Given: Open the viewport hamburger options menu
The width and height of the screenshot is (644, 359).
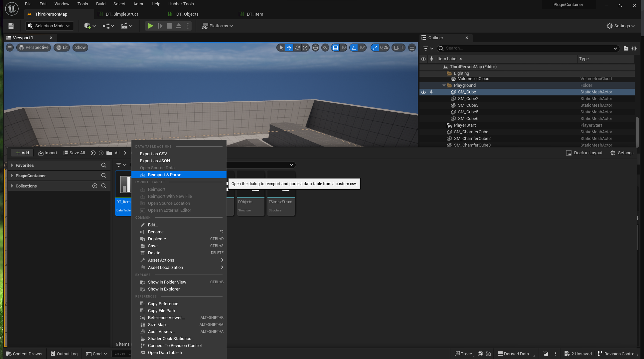Looking at the screenshot, I should pyautogui.click(x=10, y=48).
